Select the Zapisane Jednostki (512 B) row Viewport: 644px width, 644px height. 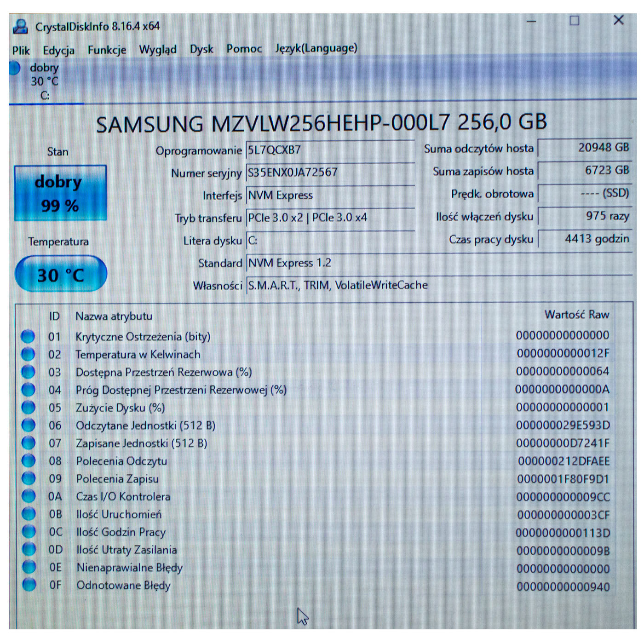[316, 443]
